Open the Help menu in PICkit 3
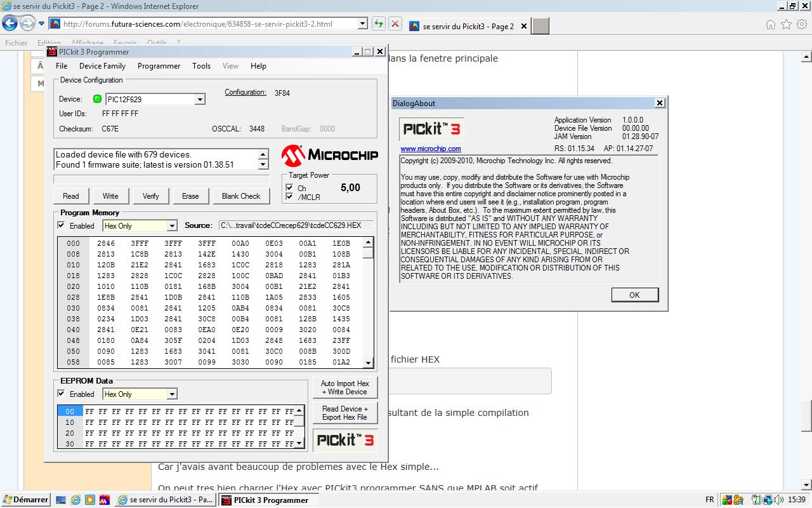 (258, 66)
